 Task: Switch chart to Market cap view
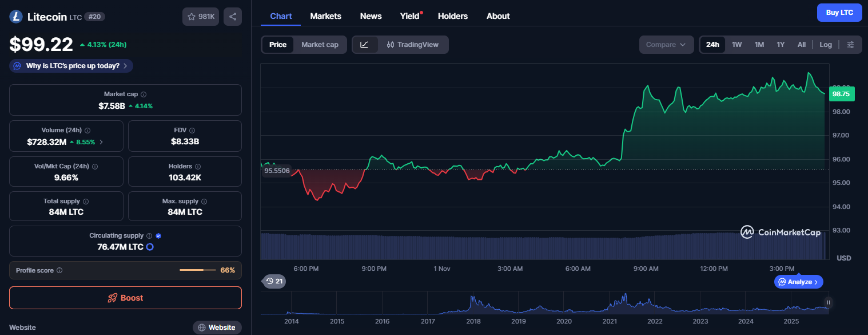(320, 45)
